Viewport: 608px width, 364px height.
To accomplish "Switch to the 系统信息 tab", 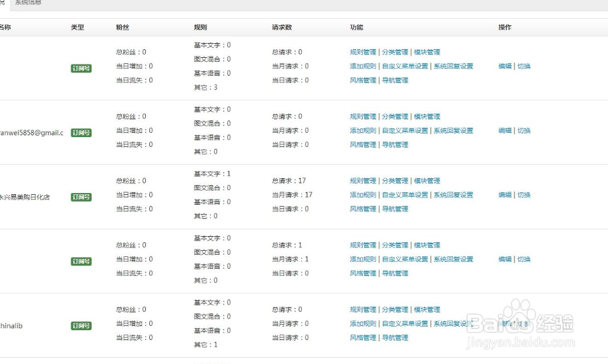I will click(x=28, y=2).
